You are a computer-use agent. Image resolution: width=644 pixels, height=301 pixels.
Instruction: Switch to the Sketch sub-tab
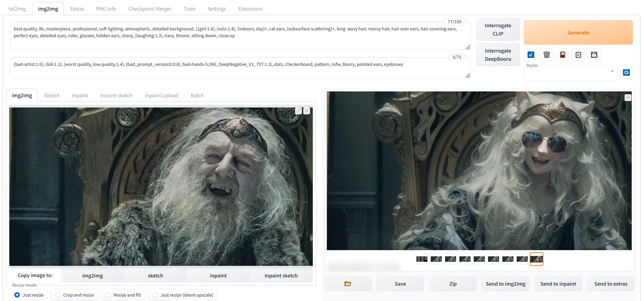coord(52,96)
